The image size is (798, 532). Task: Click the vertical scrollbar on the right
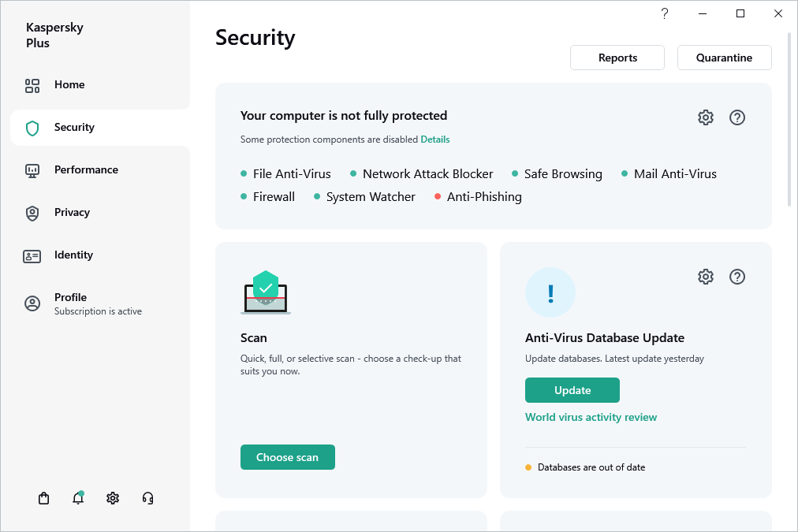pyautogui.click(x=791, y=118)
